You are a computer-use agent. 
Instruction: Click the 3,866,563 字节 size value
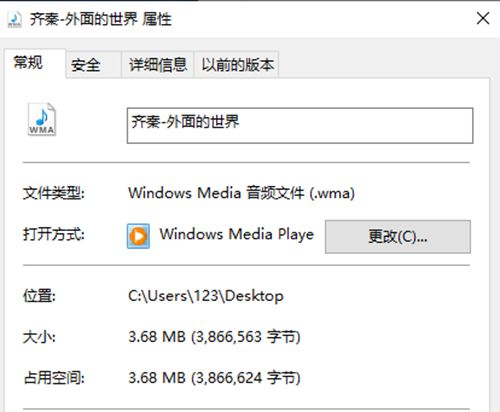[247, 337]
